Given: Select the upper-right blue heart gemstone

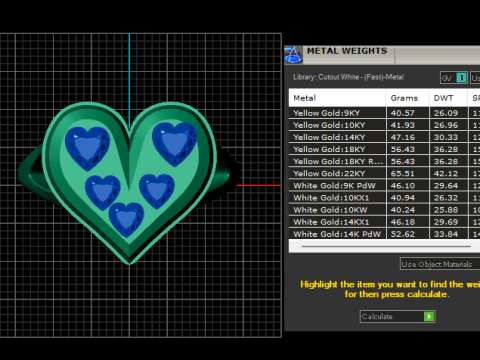Looking at the screenshot, I should click(174, 143).
